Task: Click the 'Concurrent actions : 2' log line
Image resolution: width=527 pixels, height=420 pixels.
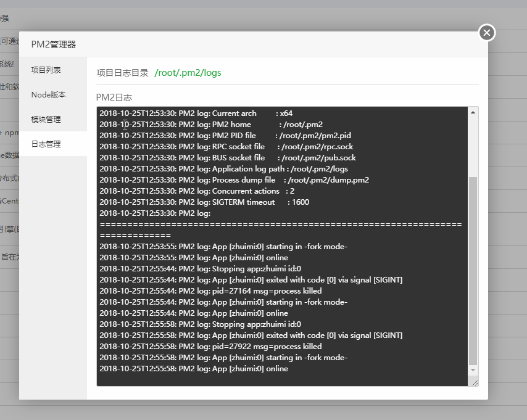Action: [x=197, y=191]
